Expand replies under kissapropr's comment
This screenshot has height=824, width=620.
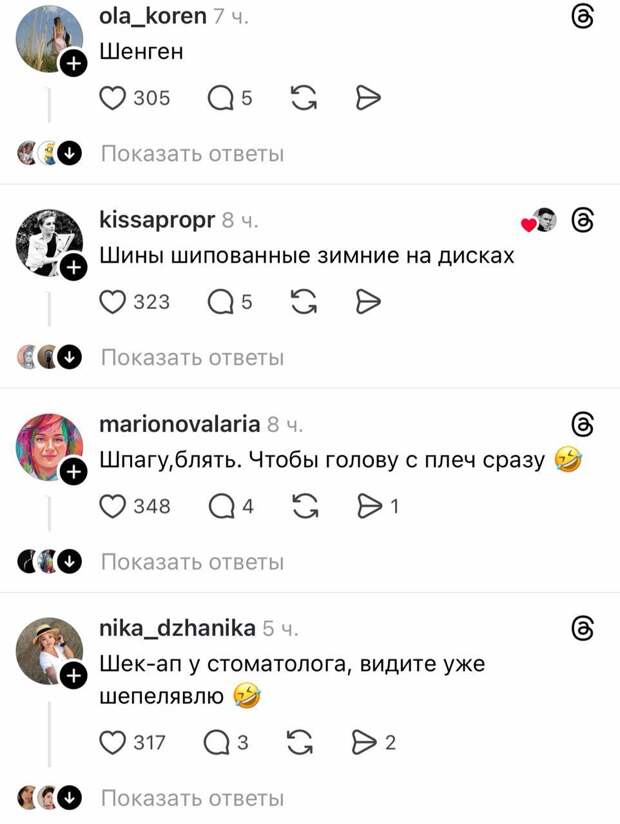click(x=192, y=358)
